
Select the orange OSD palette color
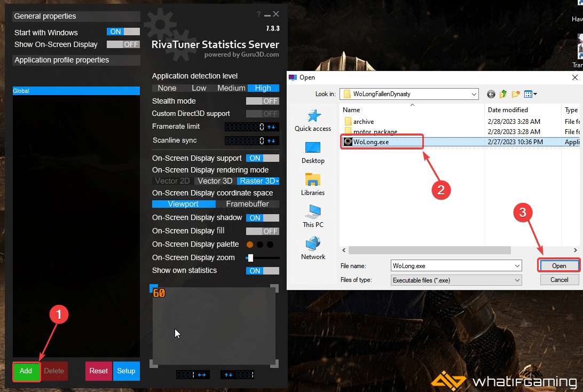tap(250, 245)
